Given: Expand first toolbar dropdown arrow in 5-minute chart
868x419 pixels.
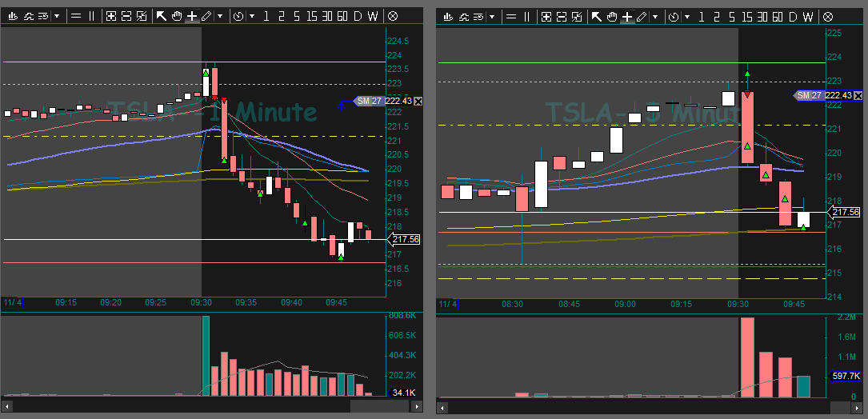Looking at the screenshot, I should click(x=491, y=17).
